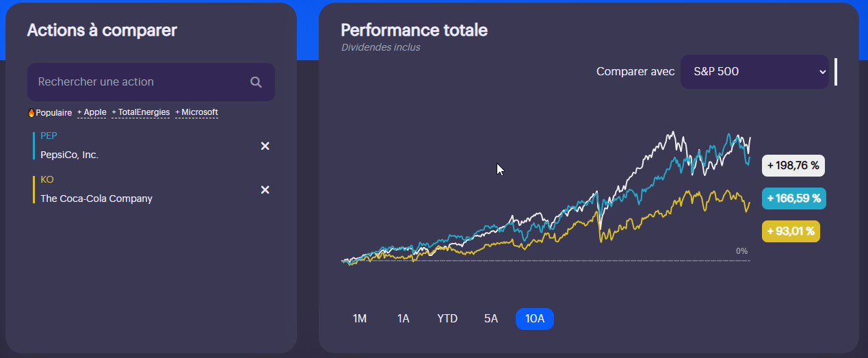Choose the 5A time range
Viewport: 868px width, 358px height.
pos(491,318)
